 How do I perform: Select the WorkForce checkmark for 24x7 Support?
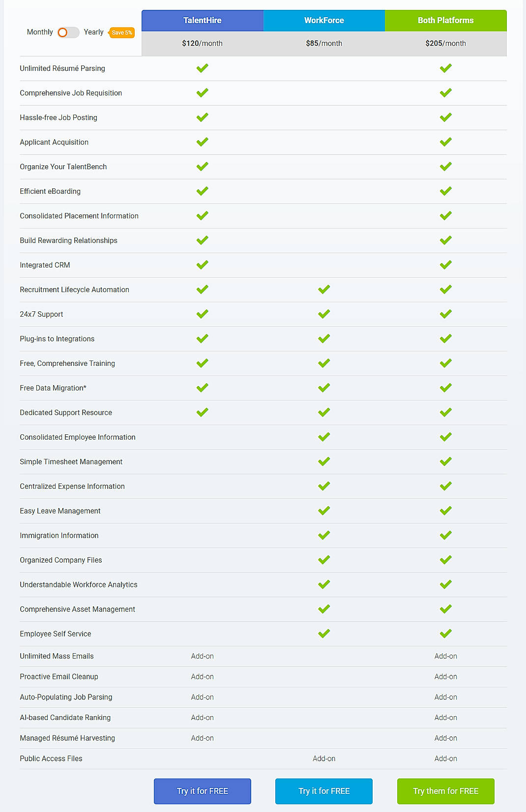[x=323, y=314]
